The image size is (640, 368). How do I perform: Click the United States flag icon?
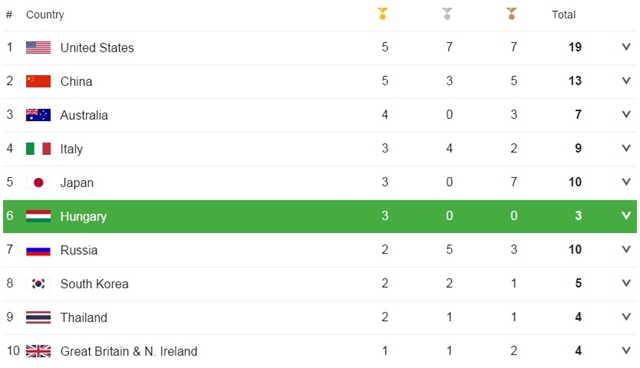click(38, 47)
